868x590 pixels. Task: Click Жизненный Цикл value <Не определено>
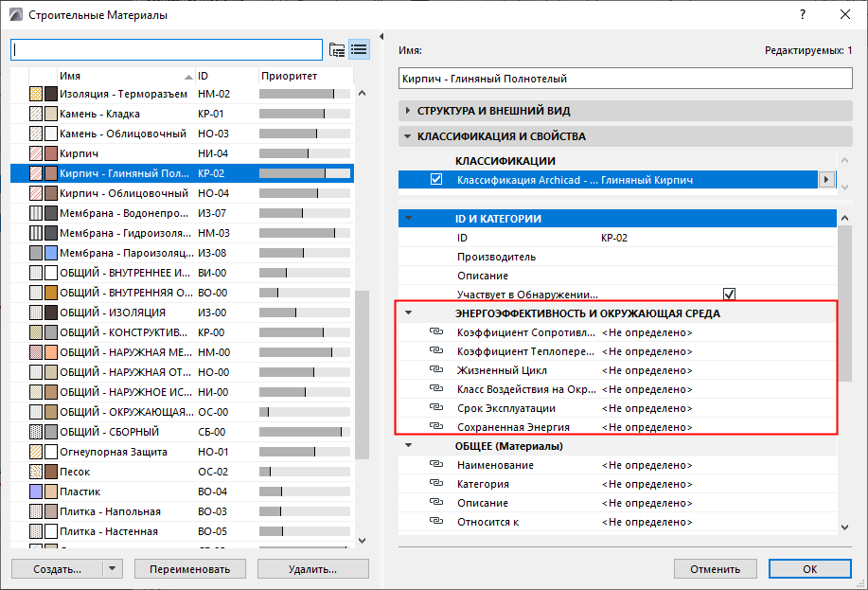(647, 370)
